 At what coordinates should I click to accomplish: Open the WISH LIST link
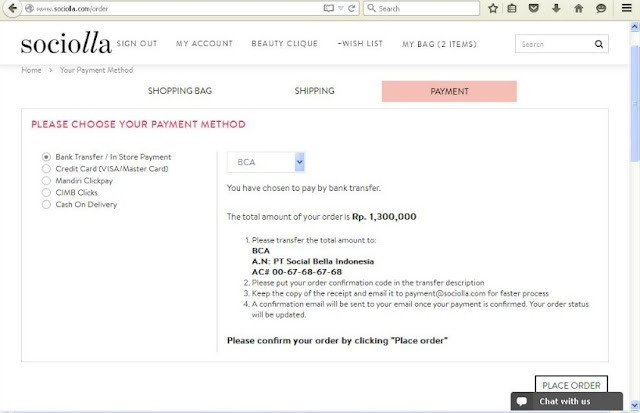(x=360, y=44)
